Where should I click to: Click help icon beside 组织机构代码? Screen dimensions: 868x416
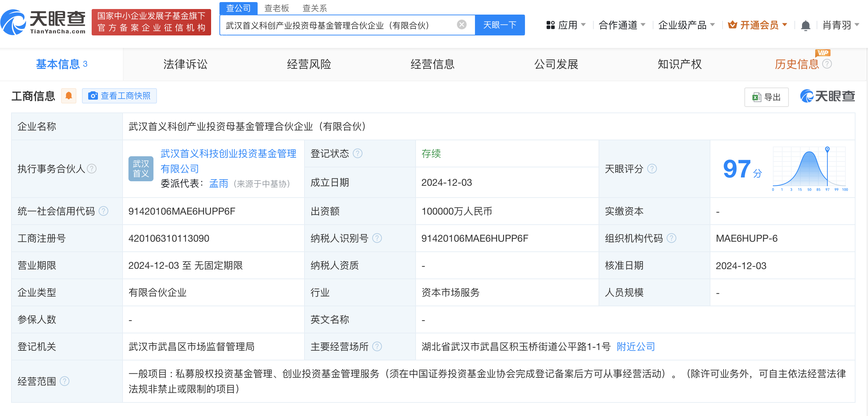tap(671, 238)
